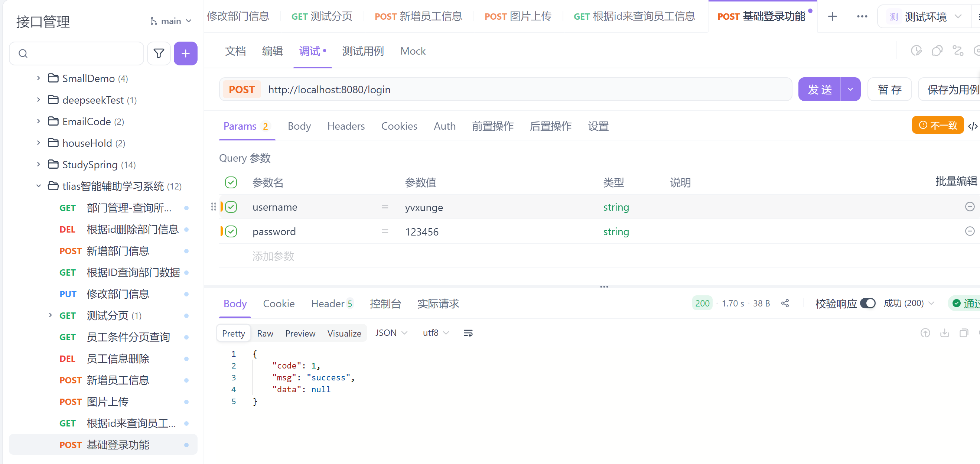
Task: Click the main branch icon
Action: click(x=153, y=21)
